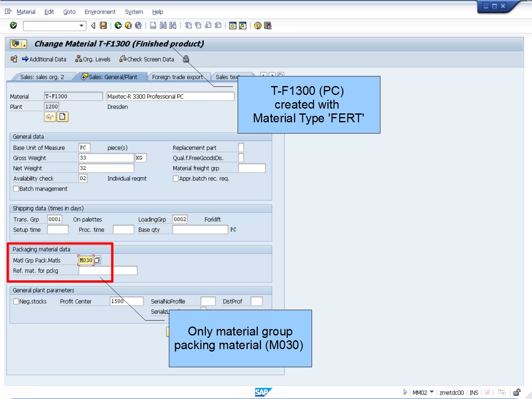
Task: Click the Find binoculars icon
Action: (x=163, y=25)
